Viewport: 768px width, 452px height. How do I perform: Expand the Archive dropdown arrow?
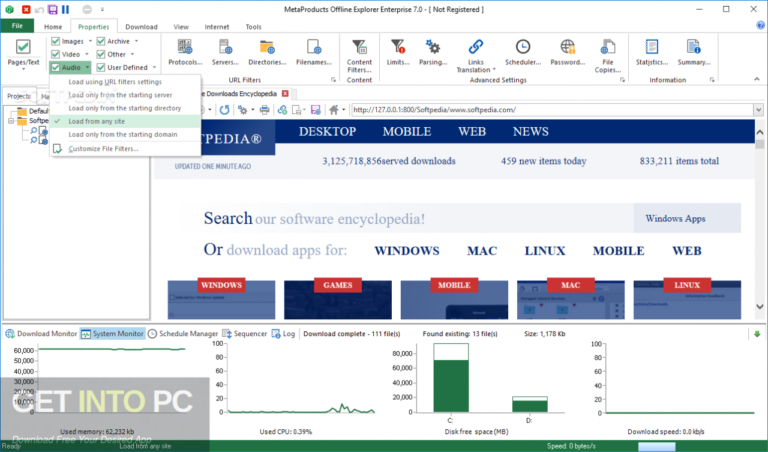[137, 41]
